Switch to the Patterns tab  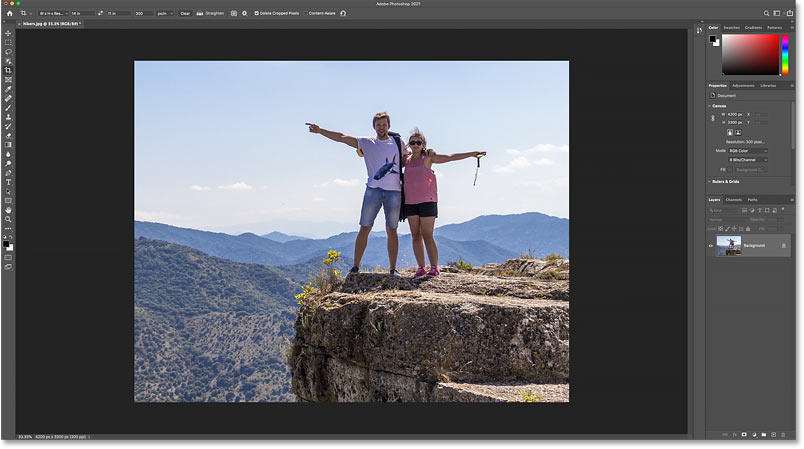click(774, 28)
